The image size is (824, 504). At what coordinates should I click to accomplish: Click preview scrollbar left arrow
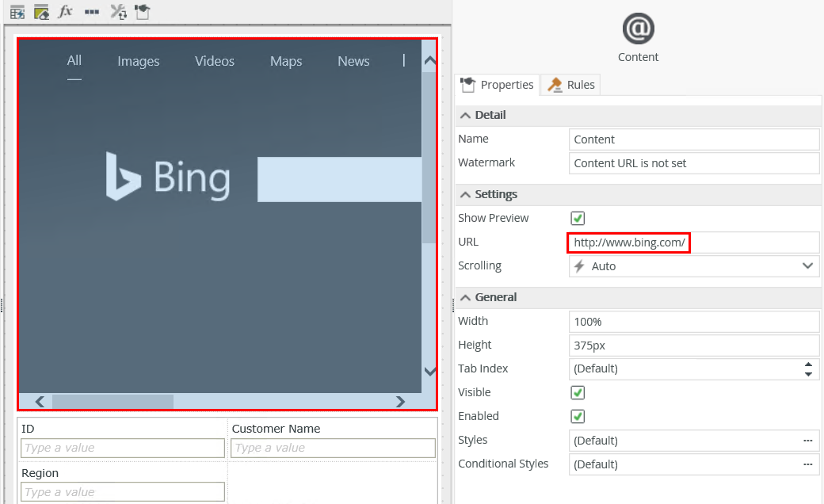pos(40,402)
